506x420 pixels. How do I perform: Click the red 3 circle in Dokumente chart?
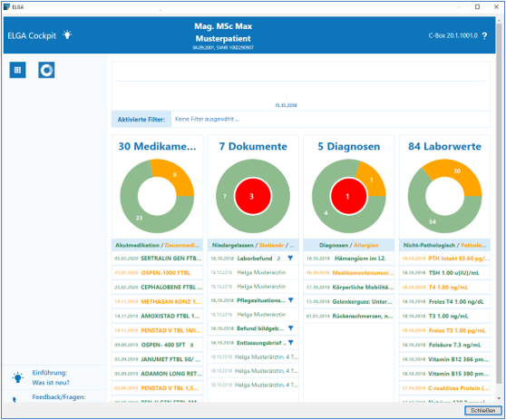coord(253,196)
